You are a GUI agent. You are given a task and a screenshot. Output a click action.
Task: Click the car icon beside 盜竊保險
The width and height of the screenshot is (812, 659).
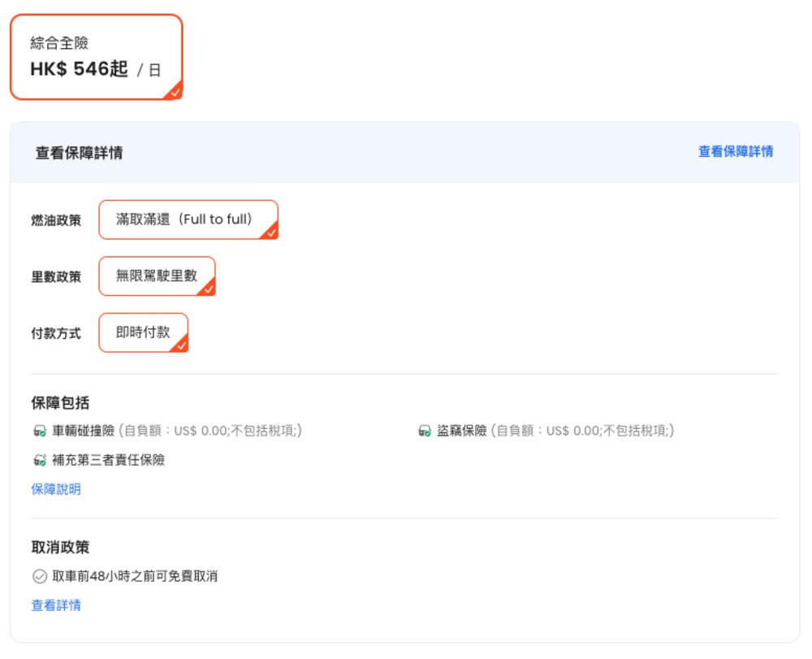pyautogui.click(x=424, y=431)
